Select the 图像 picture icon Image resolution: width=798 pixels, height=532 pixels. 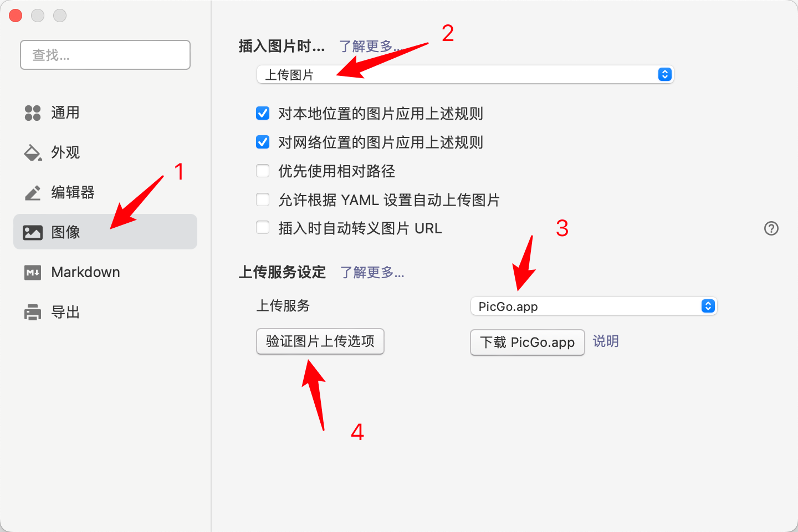[x=33, y=232]
